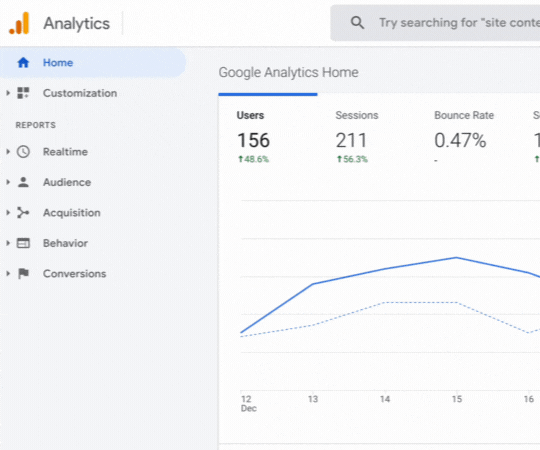The height and width of the screenshot is (450, 540).
Task: Click the 56.3% sessions increase indicator
Action: (352, 159)
